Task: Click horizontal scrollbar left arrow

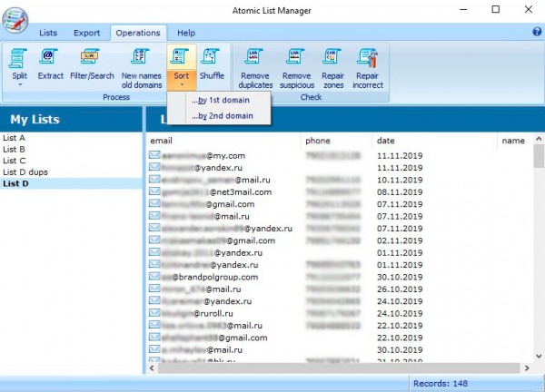Action: coord(152,368)
